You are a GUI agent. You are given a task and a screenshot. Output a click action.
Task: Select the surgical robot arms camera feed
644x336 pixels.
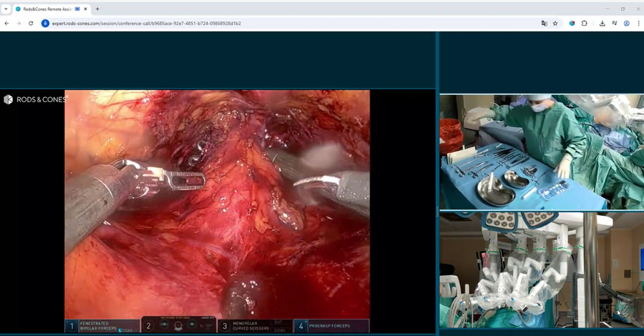541,270
